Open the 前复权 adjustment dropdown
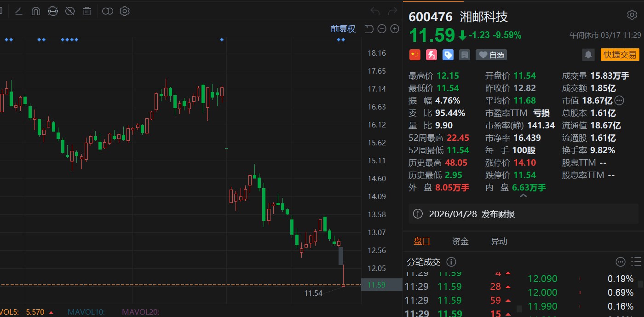 pyautogui.click(x=343, y=29)
